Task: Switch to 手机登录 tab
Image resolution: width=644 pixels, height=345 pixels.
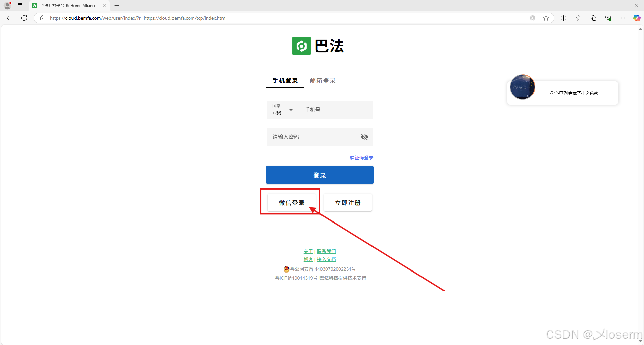Action: coord(285,81)
